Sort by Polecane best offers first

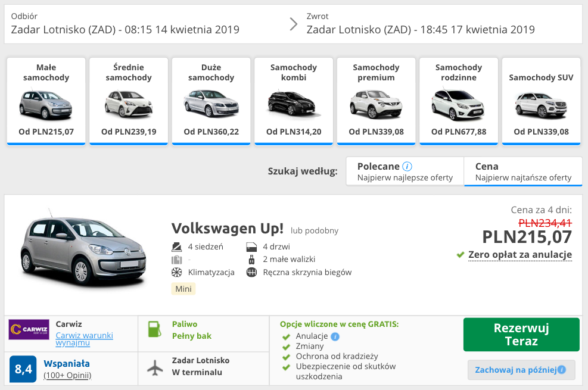[405, 171]
